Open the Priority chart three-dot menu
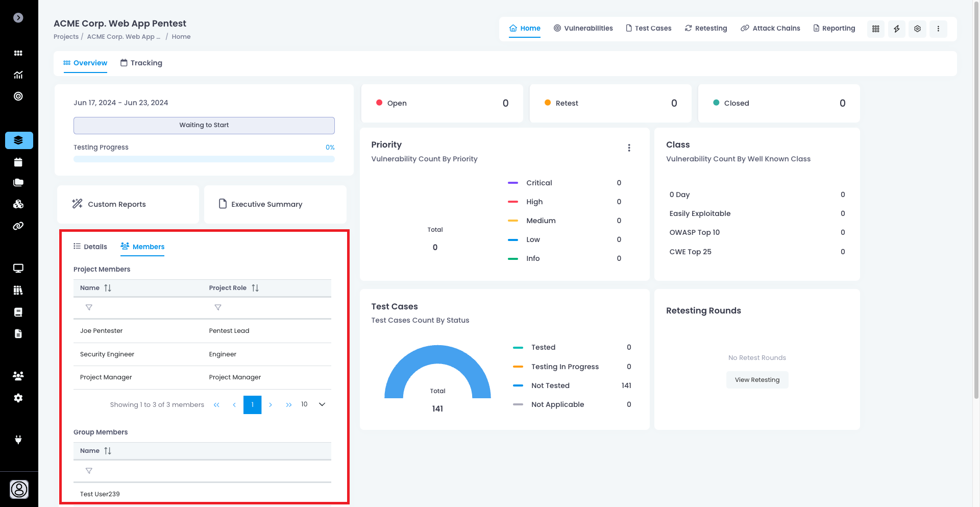Image resolution: width=980 pixels, height=507 pixels. (629, 148)
